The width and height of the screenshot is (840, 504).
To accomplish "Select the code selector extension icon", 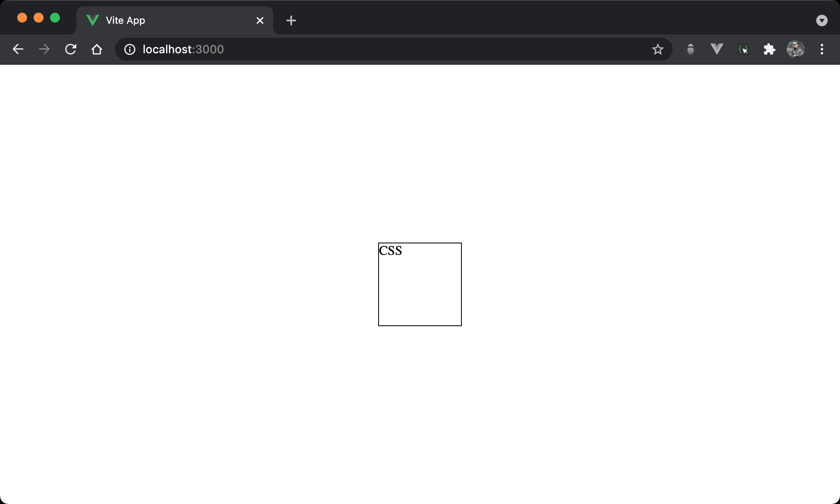I will click(743, 49).
